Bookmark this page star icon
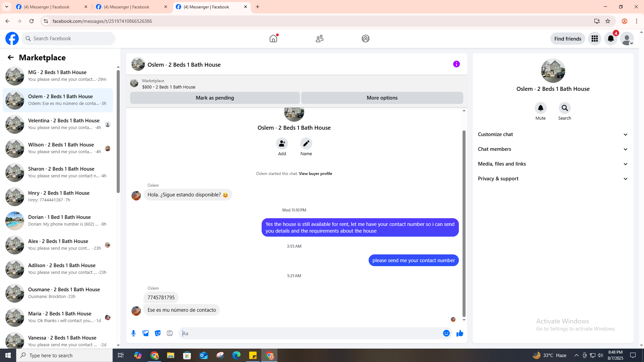The height and width of the screenshot is (362, 644). click(x=608, y=21)
